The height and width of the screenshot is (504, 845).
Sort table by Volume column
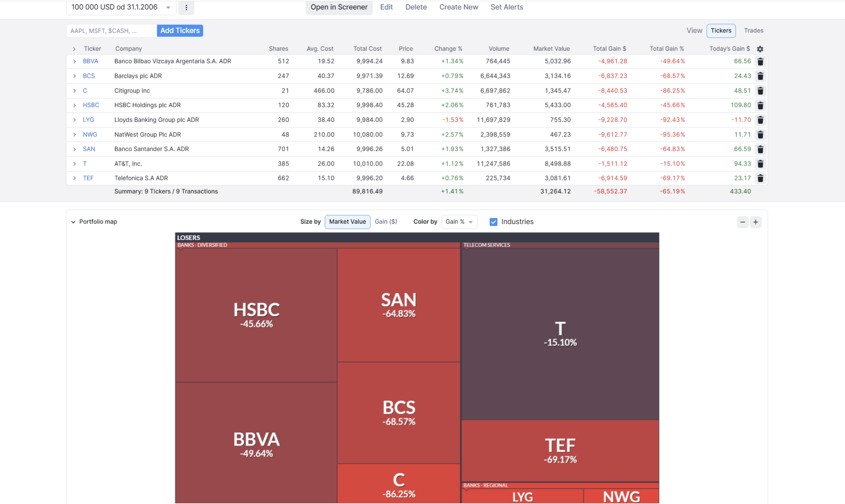pos(499,48)
